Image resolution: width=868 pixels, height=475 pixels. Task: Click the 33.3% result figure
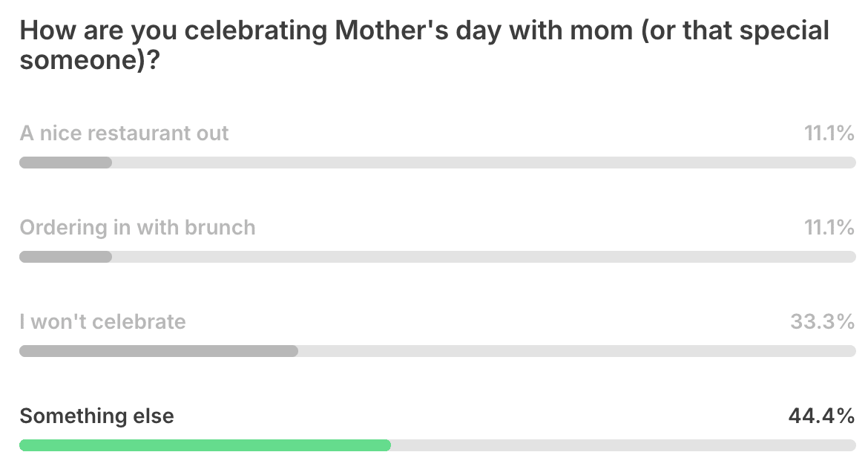click(x=823, y=321)
